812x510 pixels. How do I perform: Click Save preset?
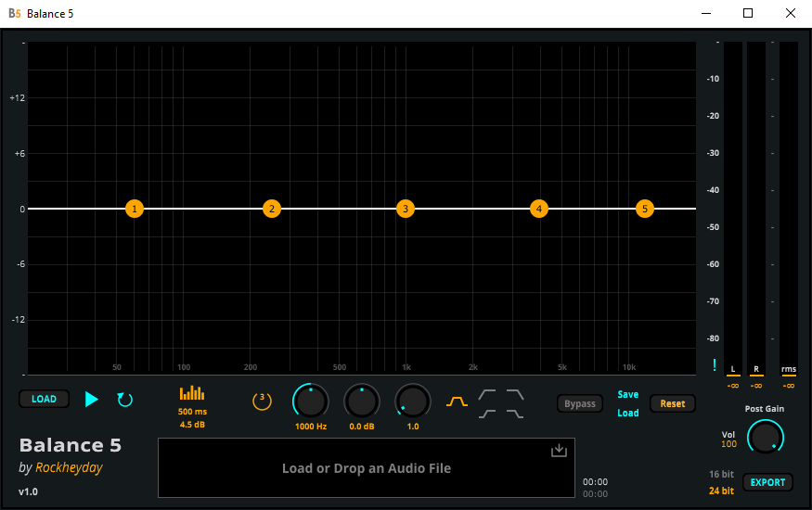click(x=627, y=394)
